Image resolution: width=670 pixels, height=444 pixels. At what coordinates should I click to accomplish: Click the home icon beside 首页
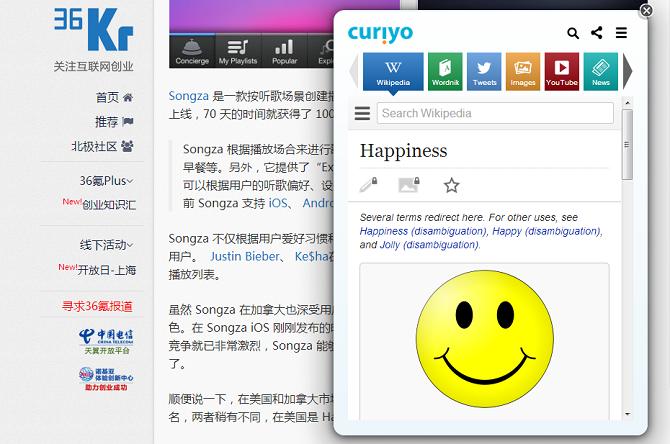[x=128, y=98]
